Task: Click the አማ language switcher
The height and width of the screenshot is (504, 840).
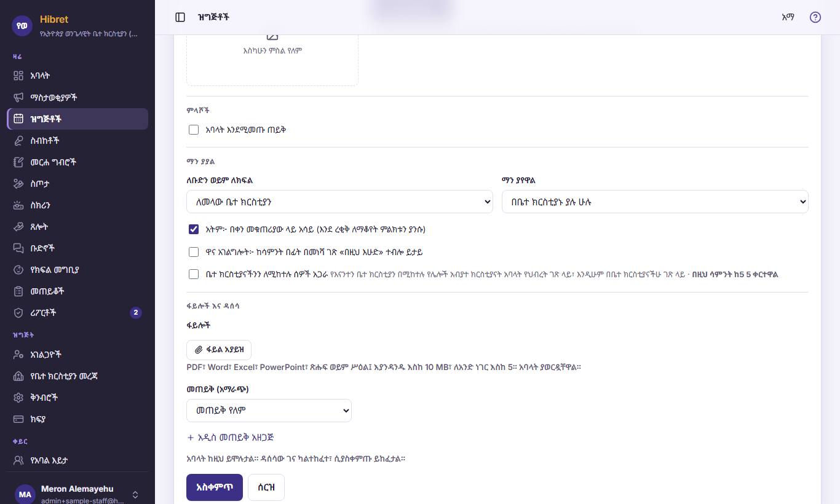Action: (788, 17)
